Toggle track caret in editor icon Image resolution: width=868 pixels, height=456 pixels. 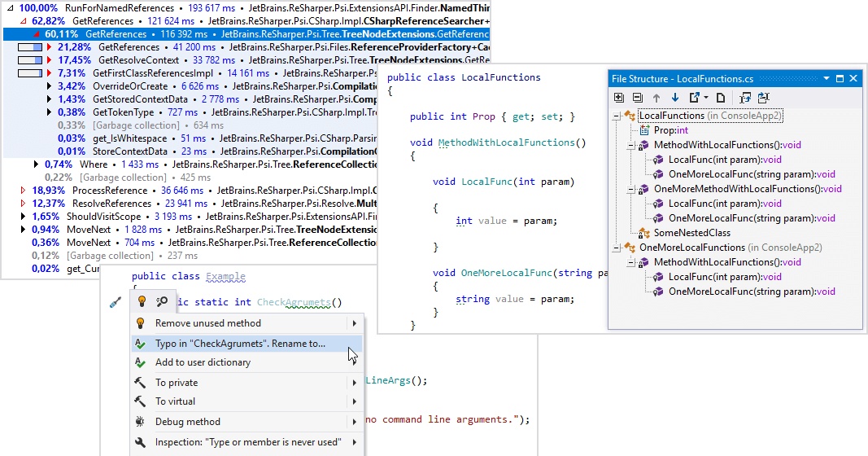(745, 98)
